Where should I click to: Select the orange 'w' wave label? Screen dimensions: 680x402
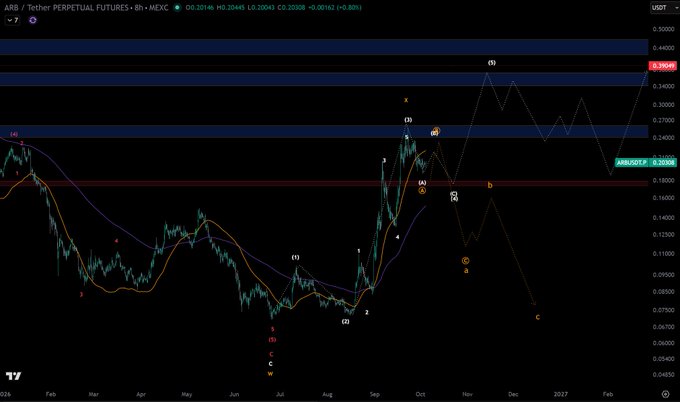(x=270, y=373)
